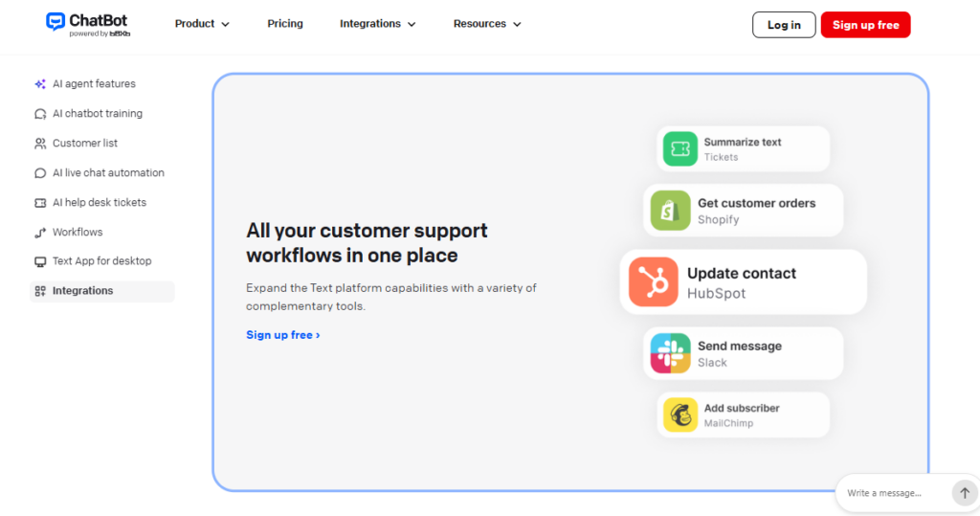Click the AI help desk tickets icon
Viewport: 980px width, 516px height.
pos(40,203)
